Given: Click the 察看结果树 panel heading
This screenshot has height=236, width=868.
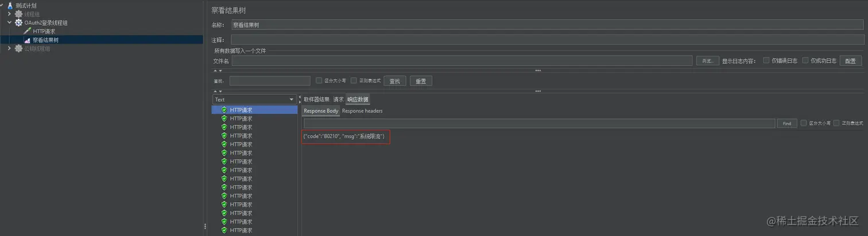Looking at the screenshot, I should (x=228, y=10).
